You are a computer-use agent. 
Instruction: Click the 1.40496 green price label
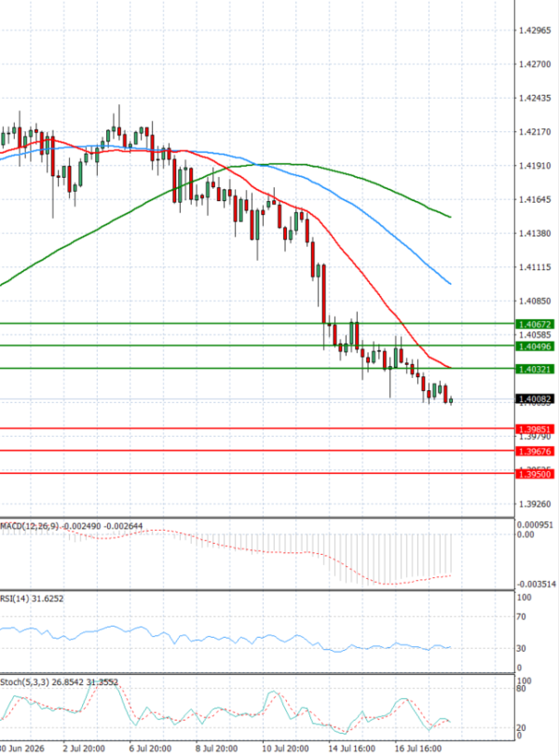pos(535,346)
